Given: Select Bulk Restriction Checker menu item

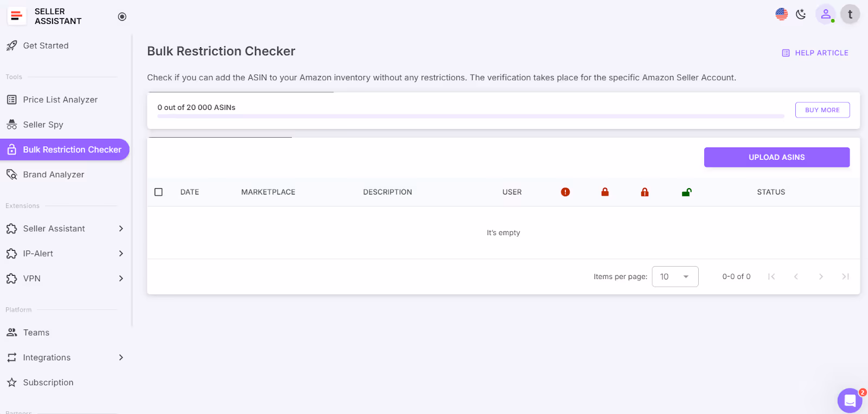Looking at the screenshot, I should (x=65, y=150).
